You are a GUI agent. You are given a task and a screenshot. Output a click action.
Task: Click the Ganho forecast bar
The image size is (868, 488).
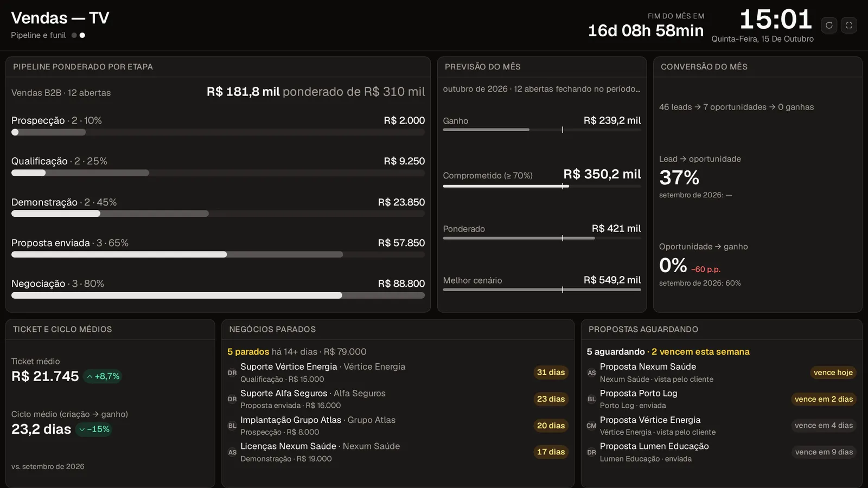542,130
